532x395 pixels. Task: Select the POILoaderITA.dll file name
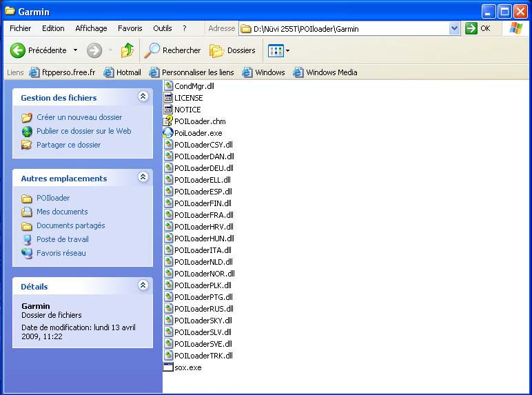(x=203, y=250)
